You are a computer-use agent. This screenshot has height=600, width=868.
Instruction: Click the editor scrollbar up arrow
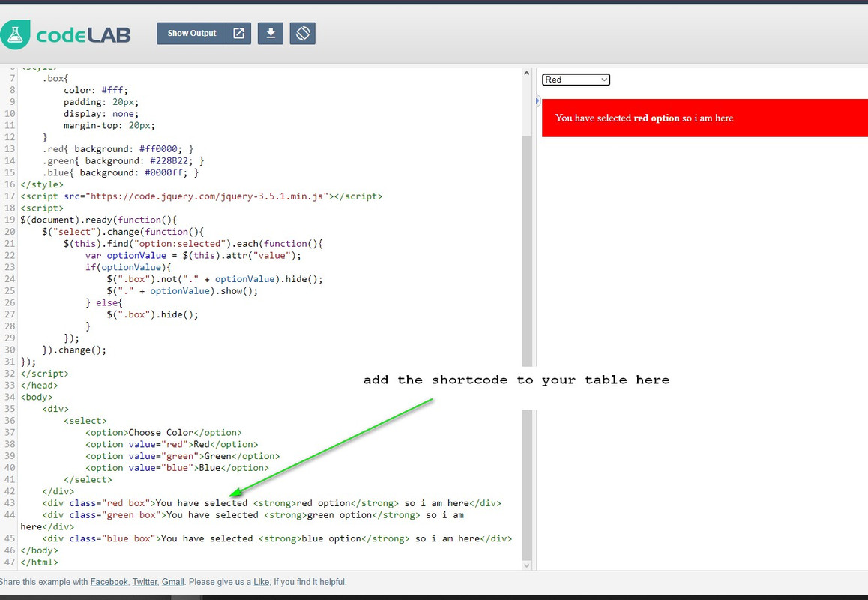526,73
